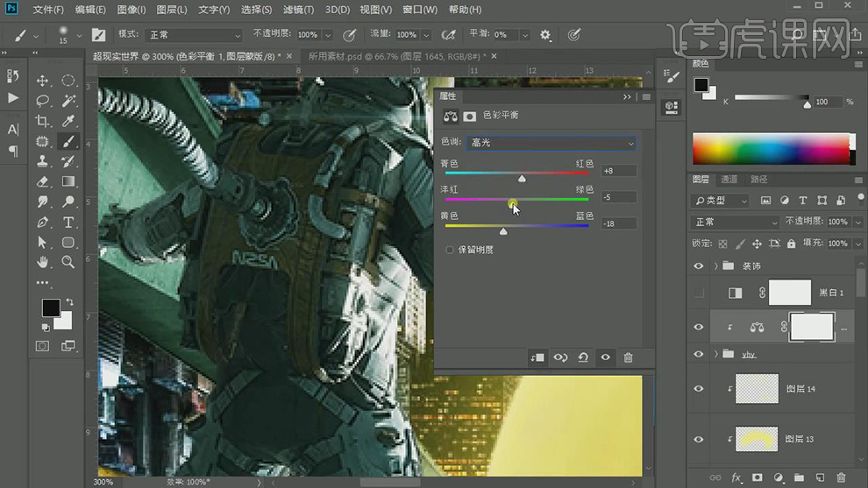The image size is (868, 488).
Task: Hide the 图层 14 layer
Action: click(699, 388)
